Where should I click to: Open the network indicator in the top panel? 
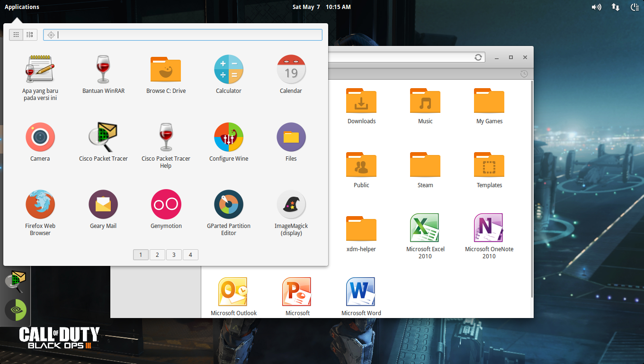pos(616,7)
